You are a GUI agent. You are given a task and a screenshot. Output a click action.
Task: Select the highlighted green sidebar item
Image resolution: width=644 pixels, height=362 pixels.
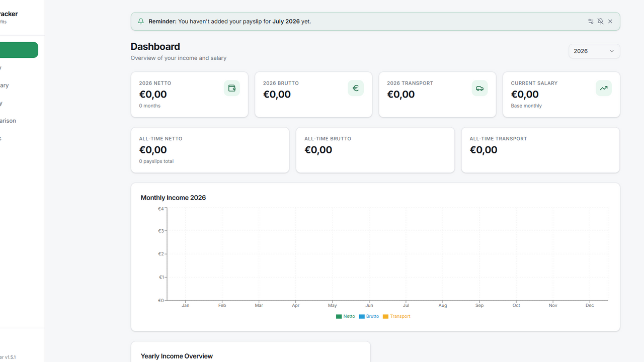pyautogui.click(x=19, y=50)
